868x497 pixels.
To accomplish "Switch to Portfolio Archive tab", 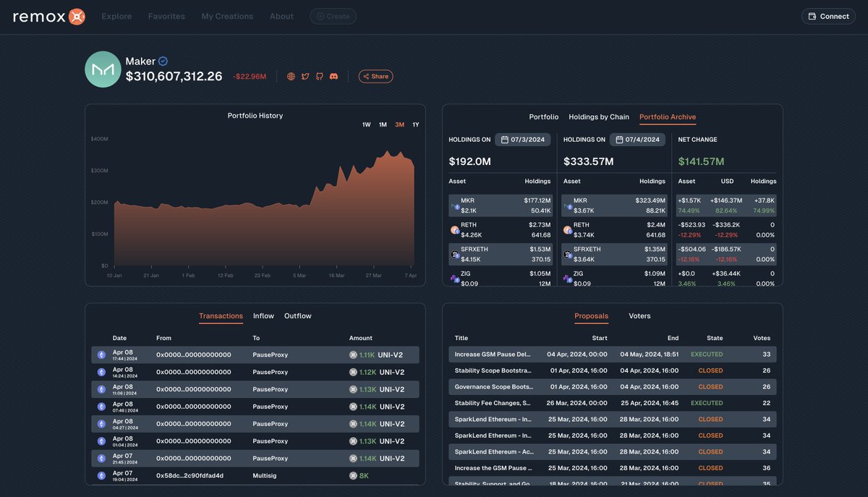I will tap(668, 116).
